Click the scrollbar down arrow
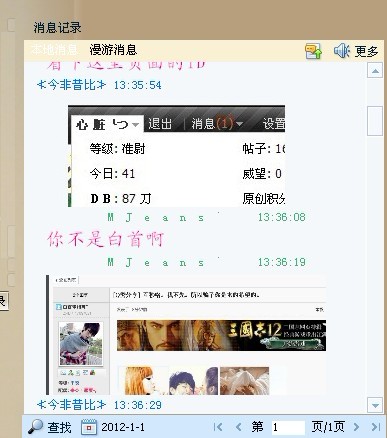Viewport: 387px width, 438px height. pos(375,405)
